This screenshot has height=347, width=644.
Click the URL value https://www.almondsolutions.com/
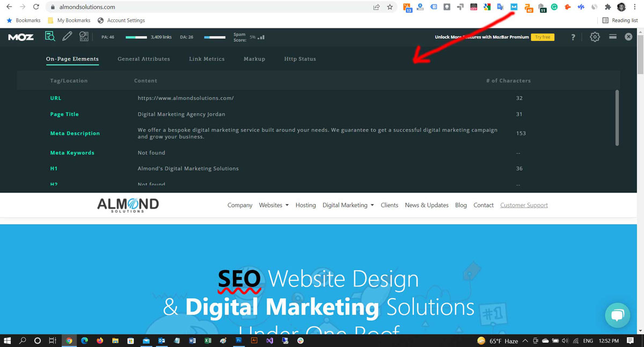click(186, 98)
